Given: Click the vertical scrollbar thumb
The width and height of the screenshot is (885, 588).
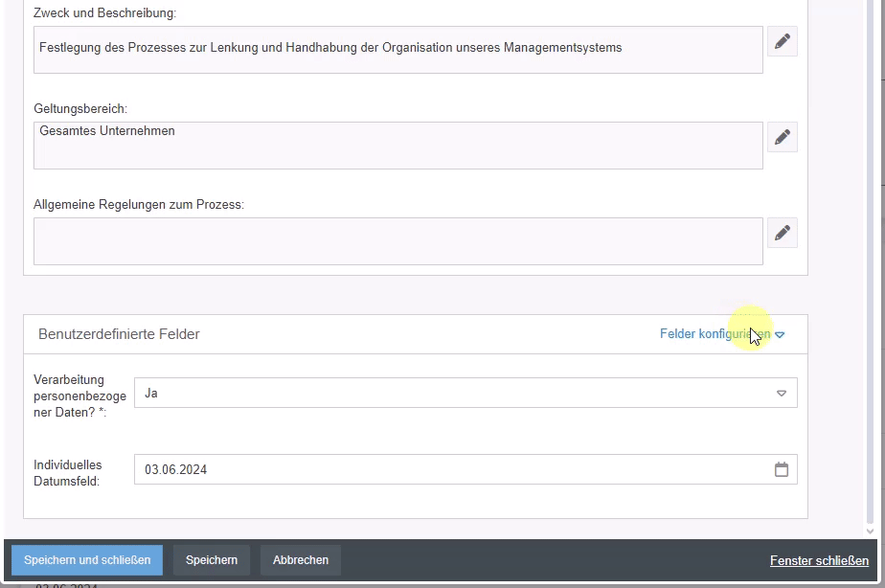Looking at the screenshot, I should coord(870,259).
